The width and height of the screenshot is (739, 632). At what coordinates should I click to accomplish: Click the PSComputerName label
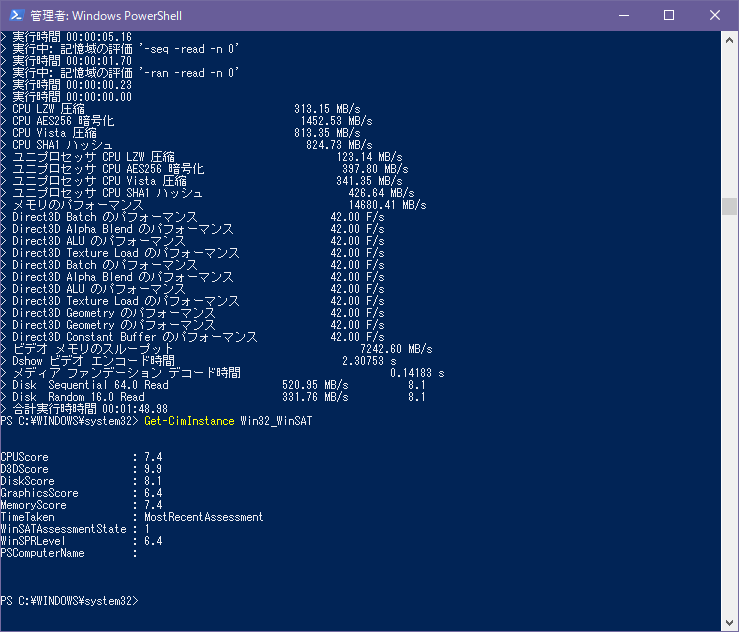click(42, 553)
